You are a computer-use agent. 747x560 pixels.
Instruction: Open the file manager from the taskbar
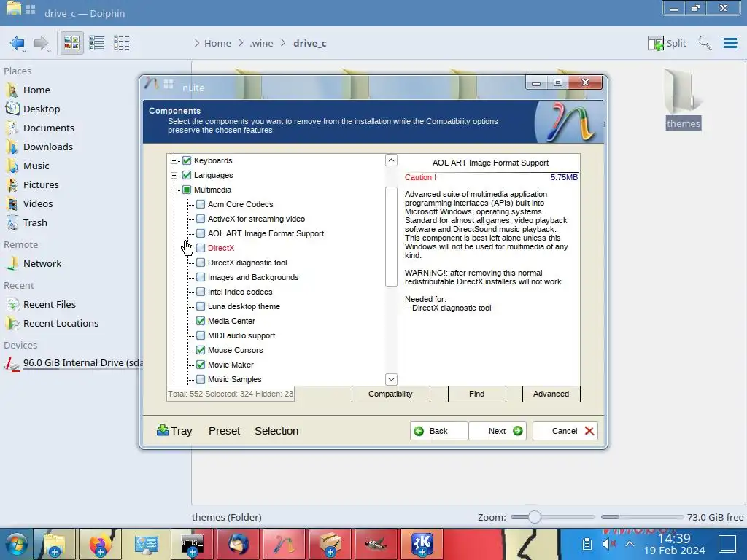pyautogui.click(x=55, y=544)
